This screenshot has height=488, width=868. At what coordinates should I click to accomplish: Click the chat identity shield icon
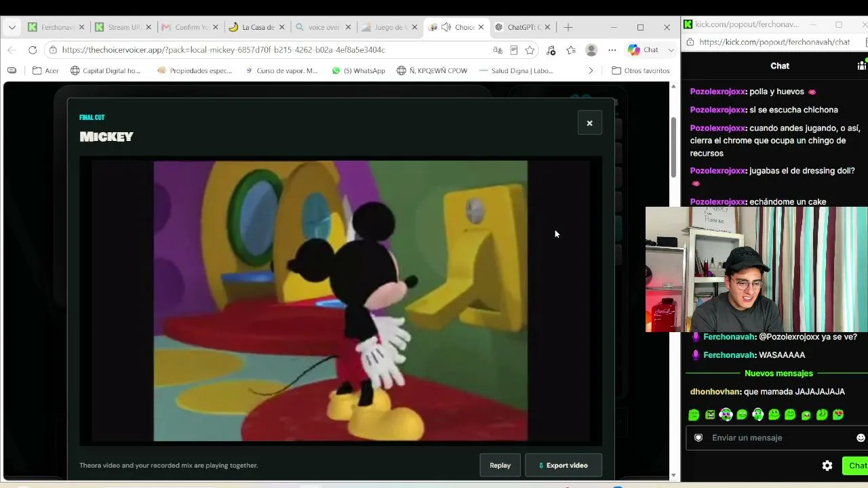pos(698,438)
